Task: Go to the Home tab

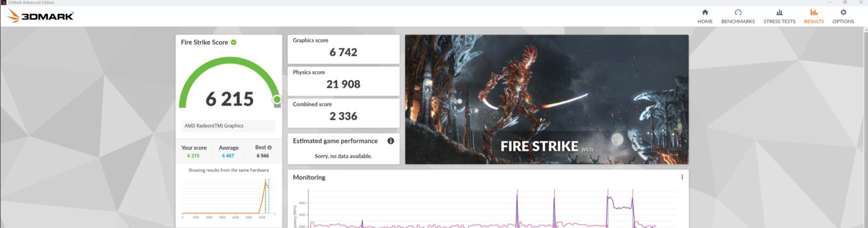Action: tap(705, 16)
